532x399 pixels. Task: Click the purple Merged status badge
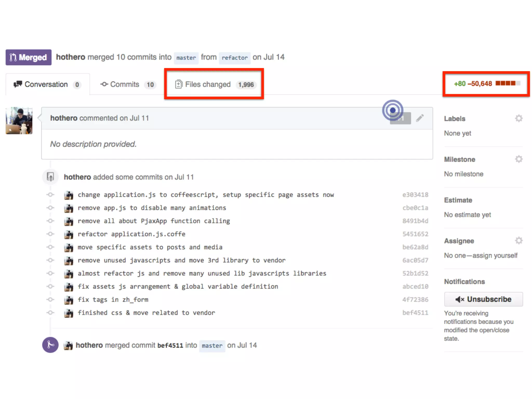29,57
